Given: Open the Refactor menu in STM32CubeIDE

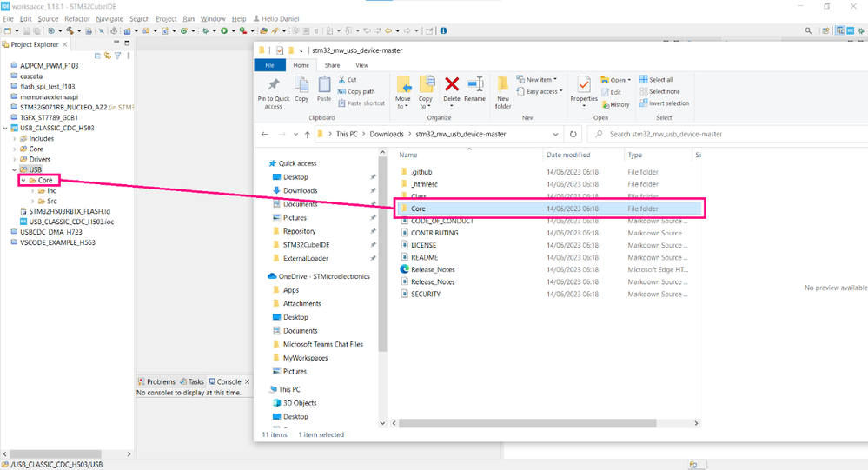Looking at the screenshot, I should click(x=77, y=19).
